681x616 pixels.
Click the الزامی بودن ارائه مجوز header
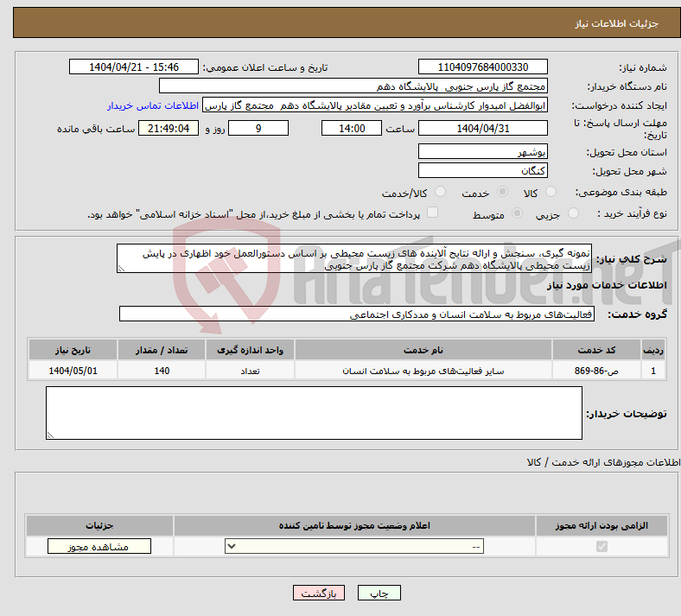tap(601, 525)
